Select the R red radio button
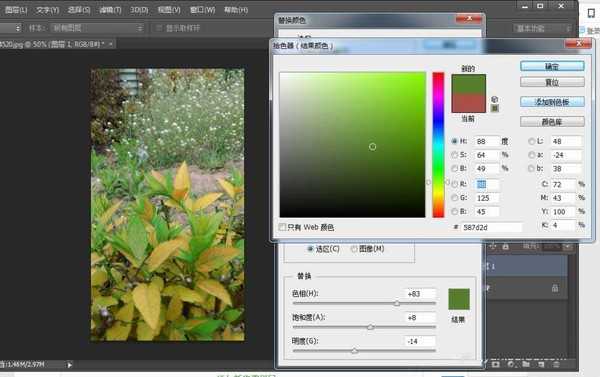This screenshot has width=600, height=377. click(454, 184)
